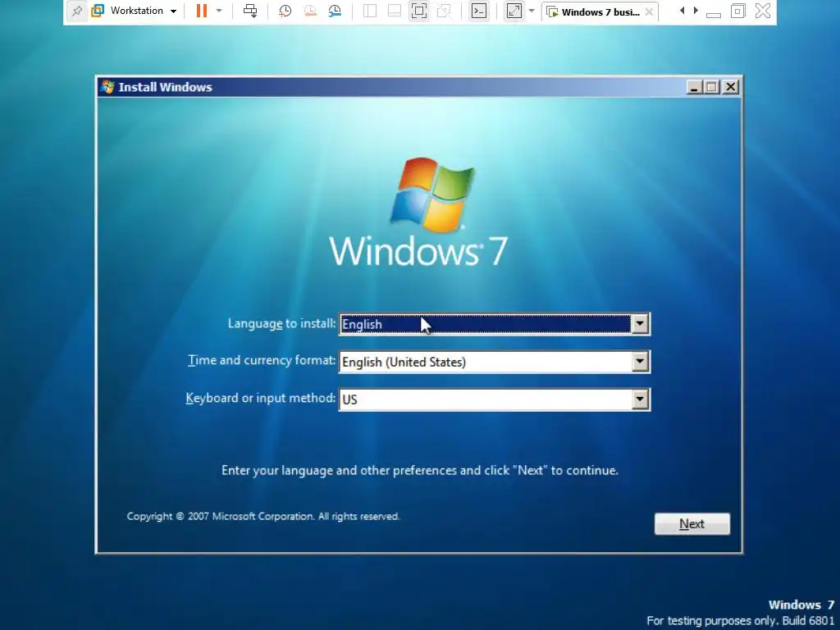Maximize the Install Windows dialog
The width and height of the screenshot is (840, 630).
point(712,87)
